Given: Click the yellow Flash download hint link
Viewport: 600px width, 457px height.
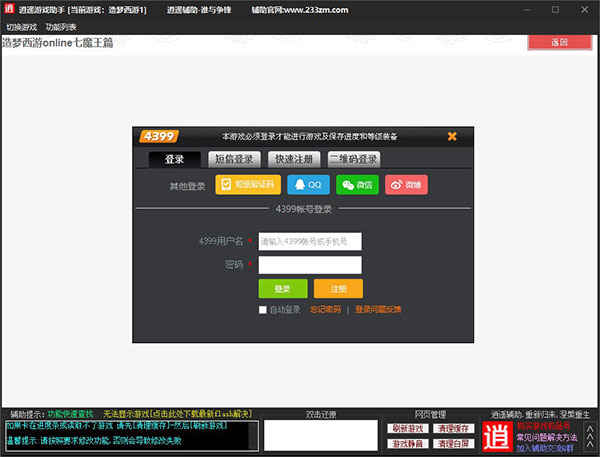Looking at the screenshot, I should 178,414.
